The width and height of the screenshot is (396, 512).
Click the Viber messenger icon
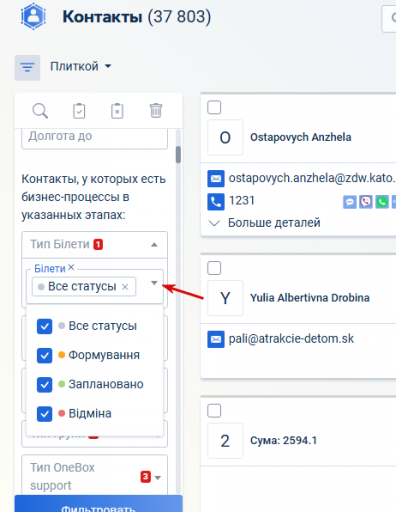point(366,202)
